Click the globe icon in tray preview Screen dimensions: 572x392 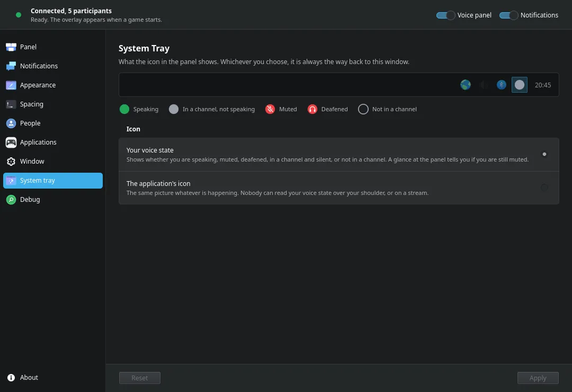click(465, 85)
